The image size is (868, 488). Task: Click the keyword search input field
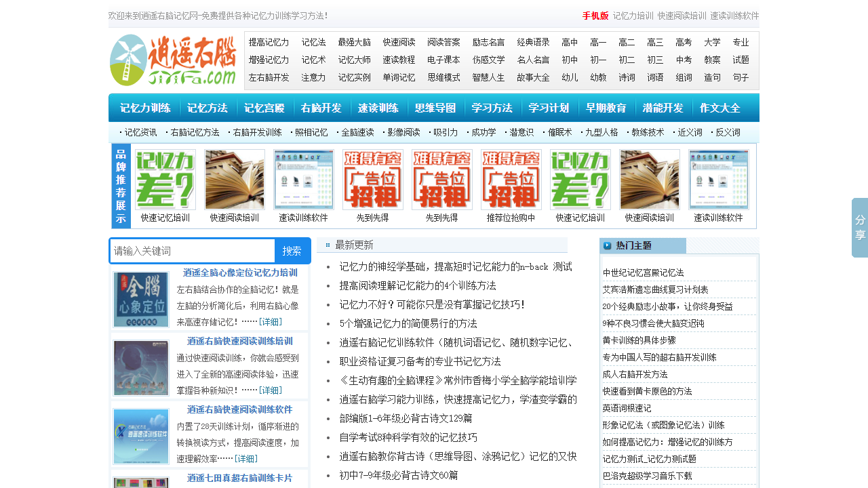click(193, 251)
